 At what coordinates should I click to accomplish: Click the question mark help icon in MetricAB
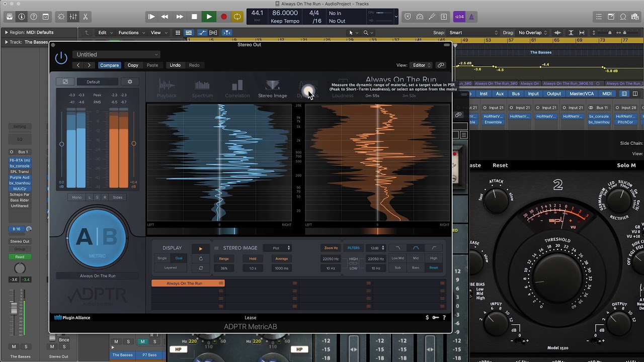point(444,318)
